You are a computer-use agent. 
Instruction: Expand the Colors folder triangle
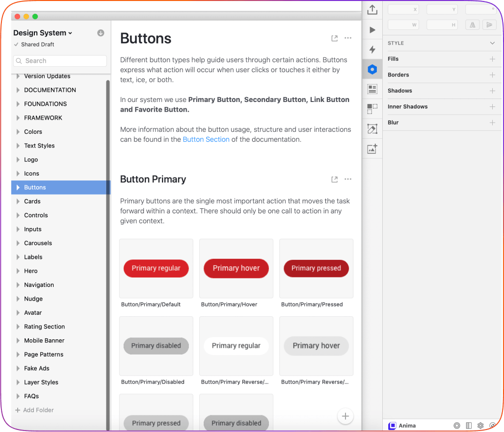coord(18,132)
